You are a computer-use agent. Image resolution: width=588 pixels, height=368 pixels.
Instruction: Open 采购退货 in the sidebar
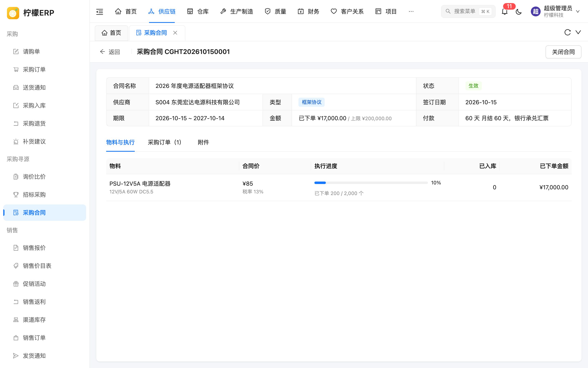coord(45,124)
